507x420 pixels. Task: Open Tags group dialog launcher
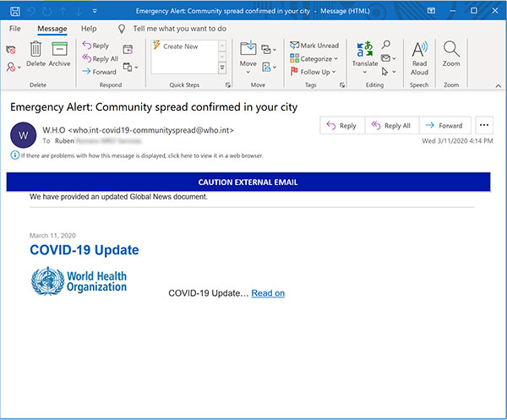coord(342,85)
